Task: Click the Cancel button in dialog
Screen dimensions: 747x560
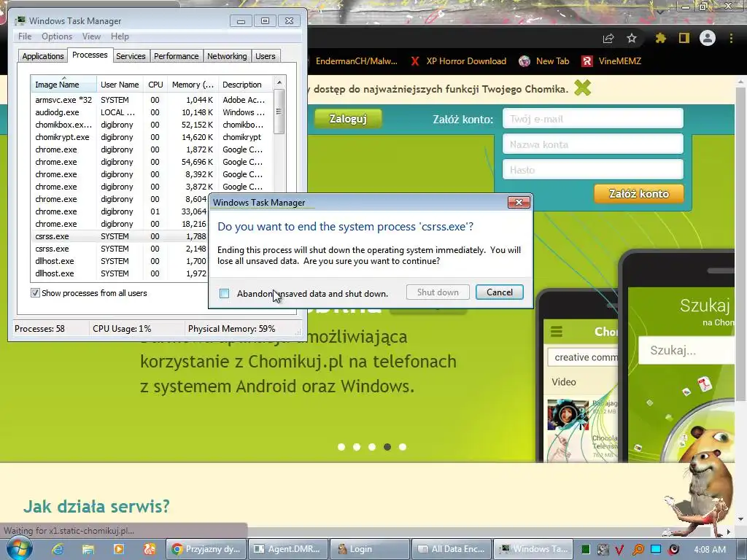Action: [x=499, y=292]
